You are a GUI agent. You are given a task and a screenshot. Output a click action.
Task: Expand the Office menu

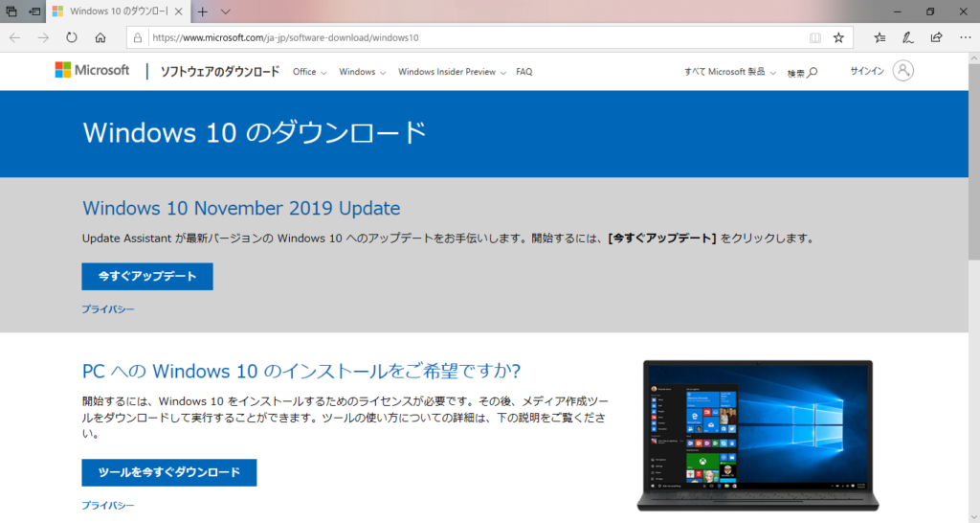click(309, 72)
